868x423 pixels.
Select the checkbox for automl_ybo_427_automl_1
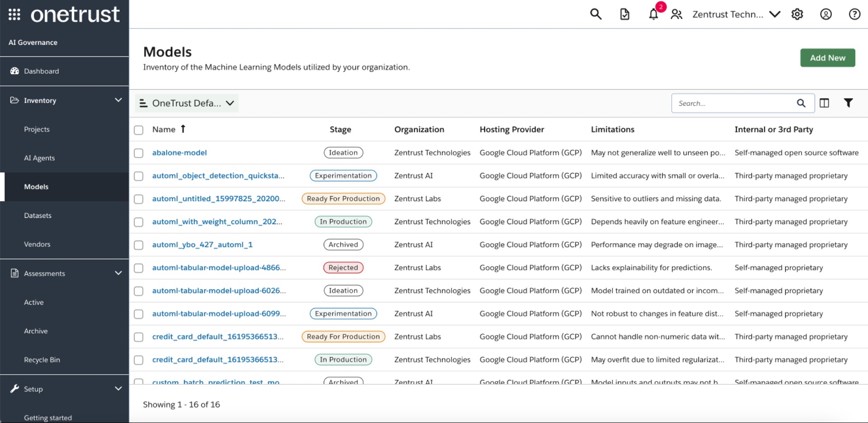[x=138, y=245]
